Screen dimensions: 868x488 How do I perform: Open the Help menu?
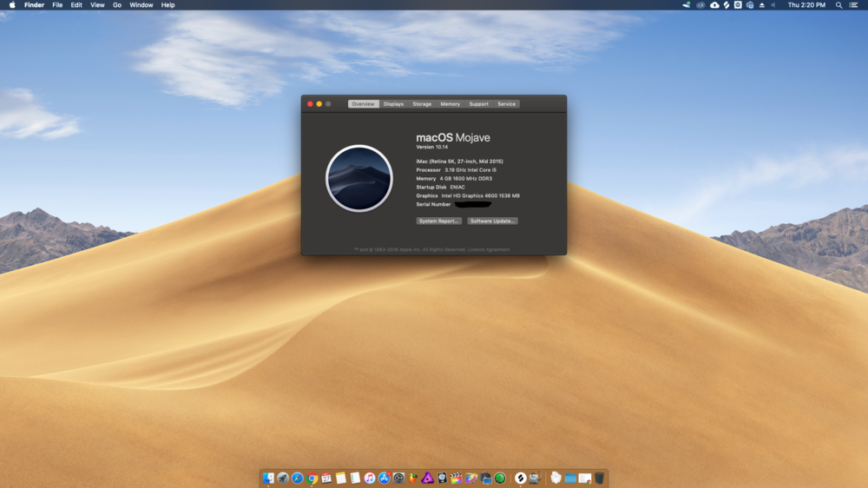pyautogui.click(x=168, y=5)
